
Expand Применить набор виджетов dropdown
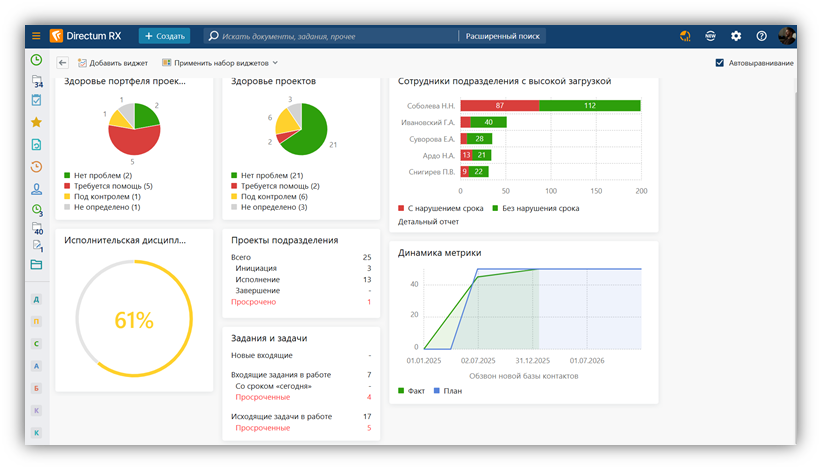coord(220,63)
